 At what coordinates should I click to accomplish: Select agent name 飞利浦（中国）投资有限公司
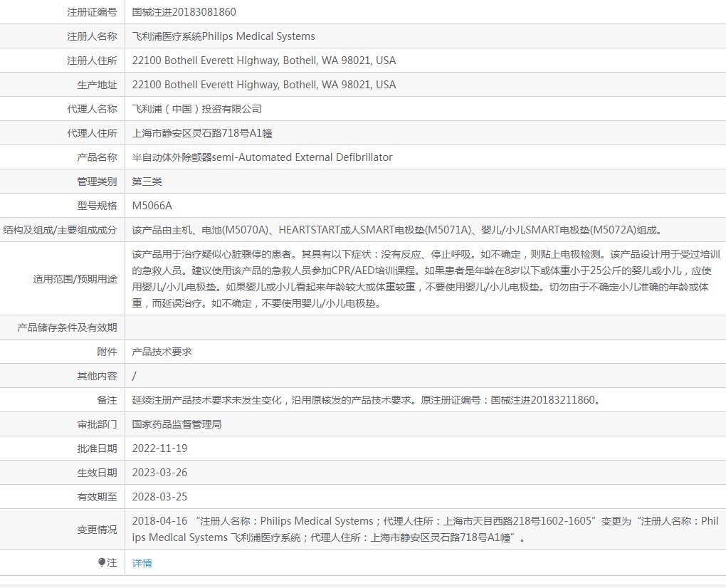(196, 109)
